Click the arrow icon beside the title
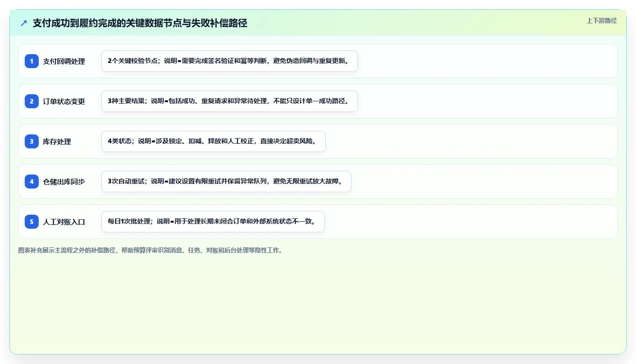 [23, 23]
